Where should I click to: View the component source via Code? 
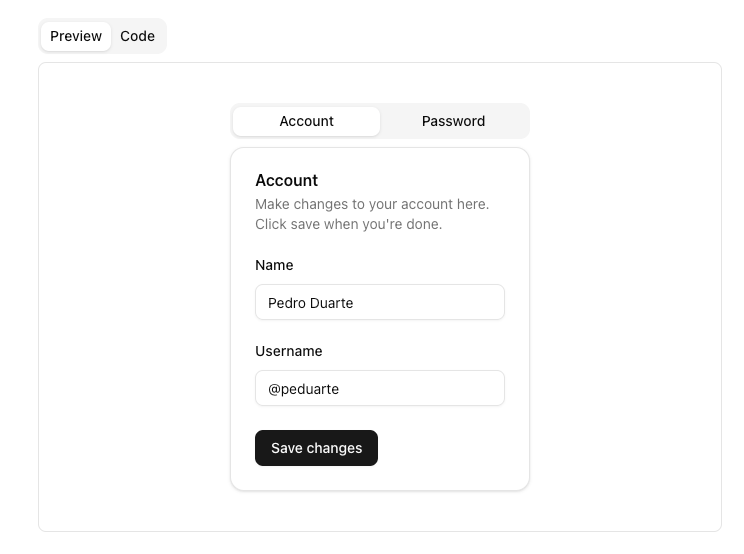137,36
